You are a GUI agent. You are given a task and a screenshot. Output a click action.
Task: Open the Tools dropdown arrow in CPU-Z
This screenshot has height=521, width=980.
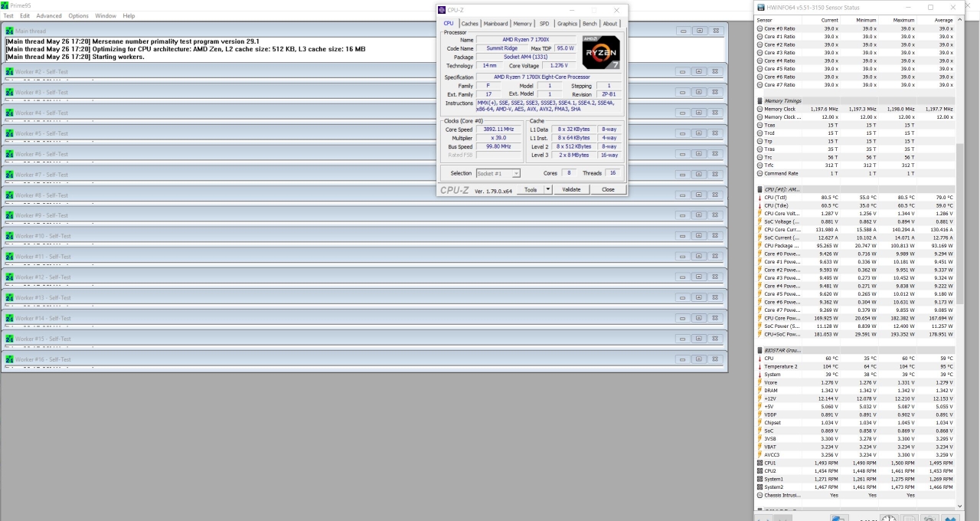coord(547,189)
